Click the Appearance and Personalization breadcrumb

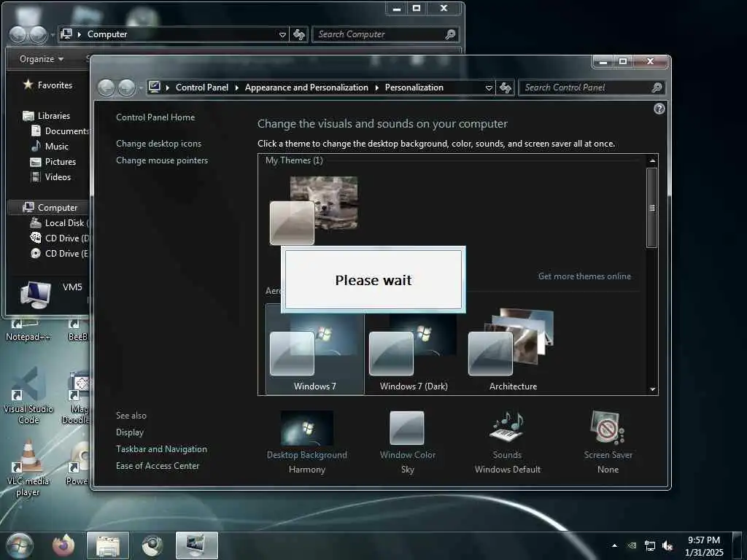pos(306,87)
